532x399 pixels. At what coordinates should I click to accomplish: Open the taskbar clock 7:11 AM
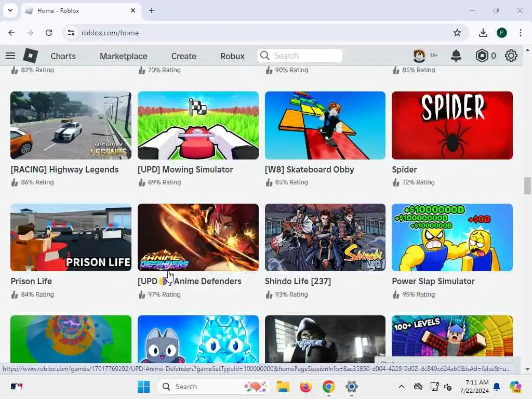[x=474, y=387]
